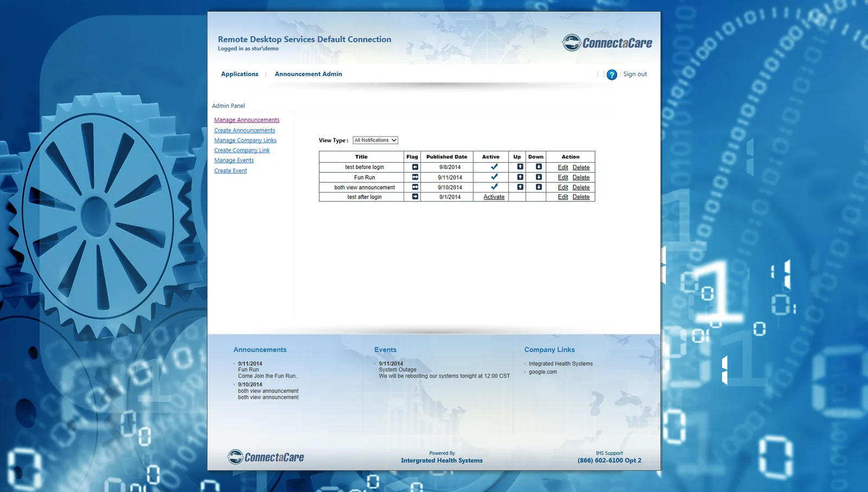This screenshot has height=492, width=868.
Task: Delete the test after login announcement
Action: (581, 197)
